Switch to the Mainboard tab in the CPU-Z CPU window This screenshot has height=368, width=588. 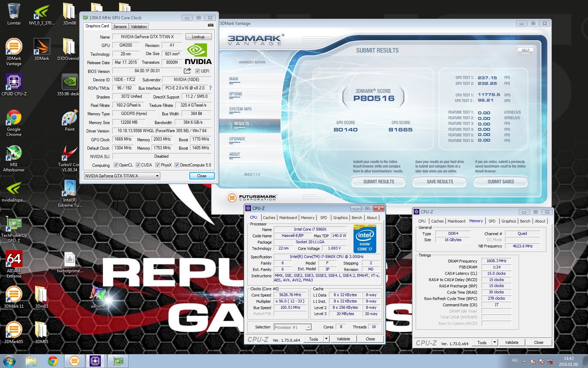(288, 218)
